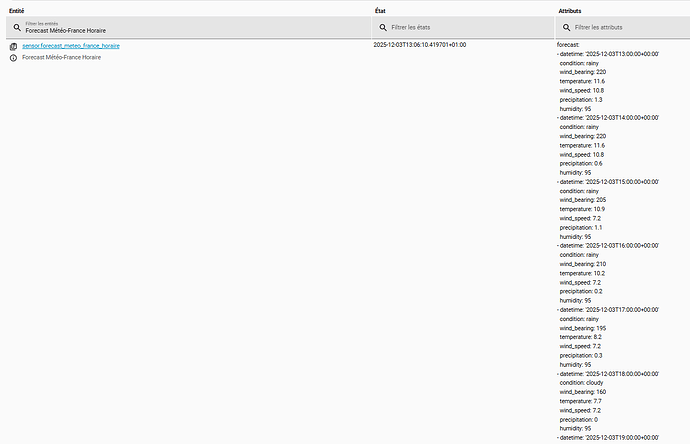Screen dimensions: 690x444
Task: Select 'wind_bearing: 205' attribute line
Action: point(583,200)
